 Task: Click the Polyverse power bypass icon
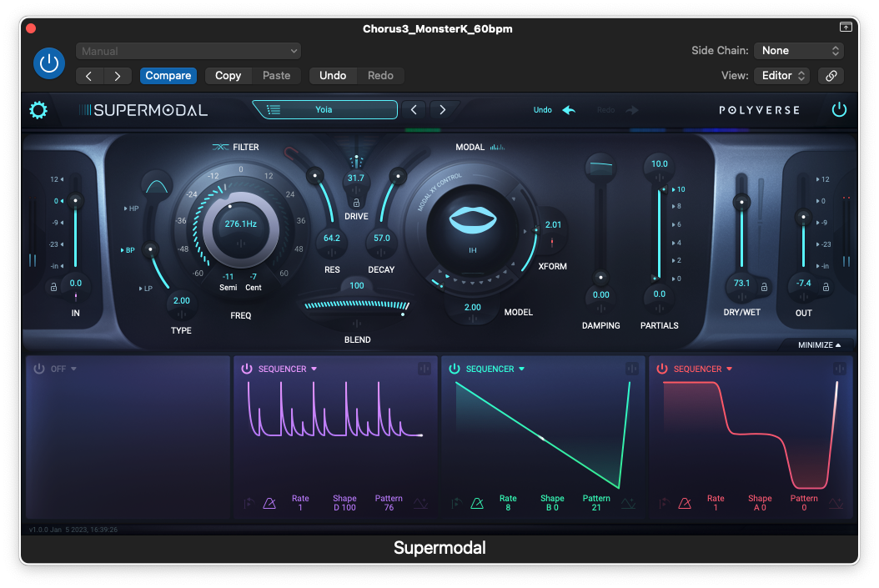click(839, 110)
